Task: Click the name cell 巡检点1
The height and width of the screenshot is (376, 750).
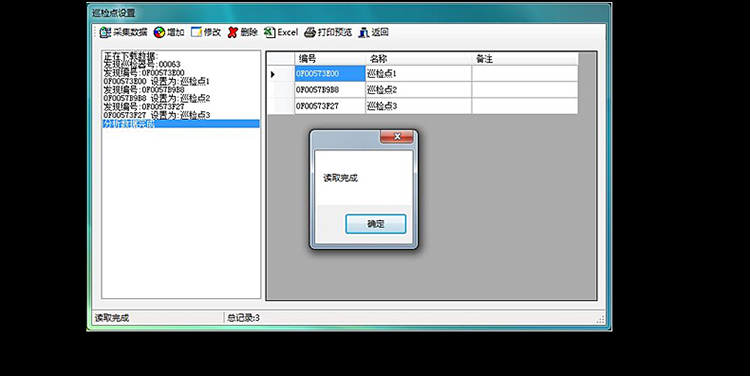Action: point(419,74)
